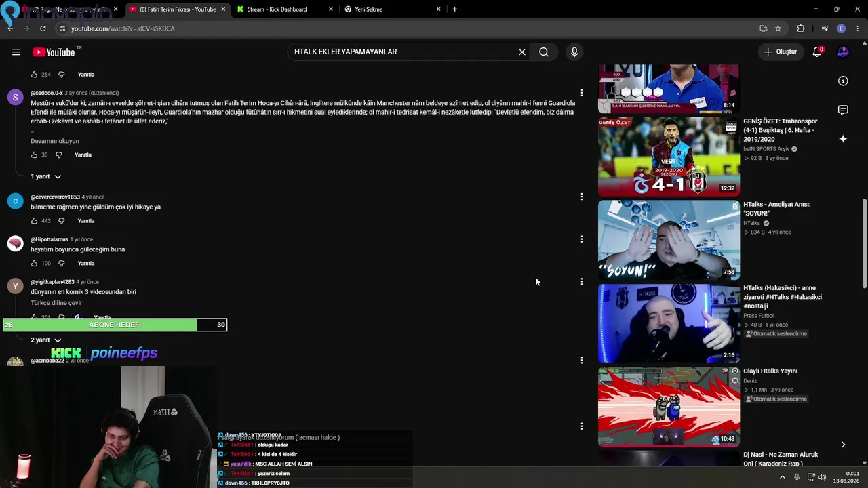868x488 pixels.
Task: Open the anne ziyareti 2:16 thumbnail
Action: pos(669,323)
